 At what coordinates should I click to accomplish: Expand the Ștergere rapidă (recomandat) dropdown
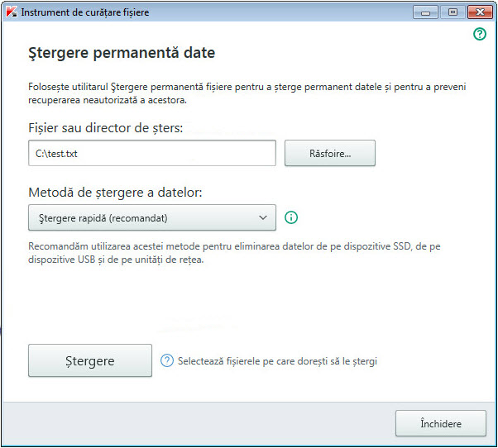coord(151,218)
